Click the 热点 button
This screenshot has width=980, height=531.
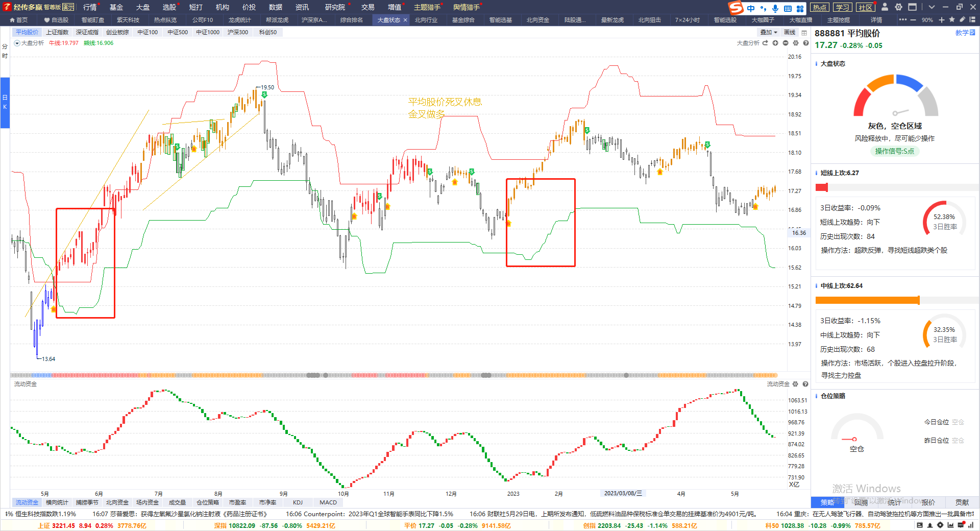[820, 7]
